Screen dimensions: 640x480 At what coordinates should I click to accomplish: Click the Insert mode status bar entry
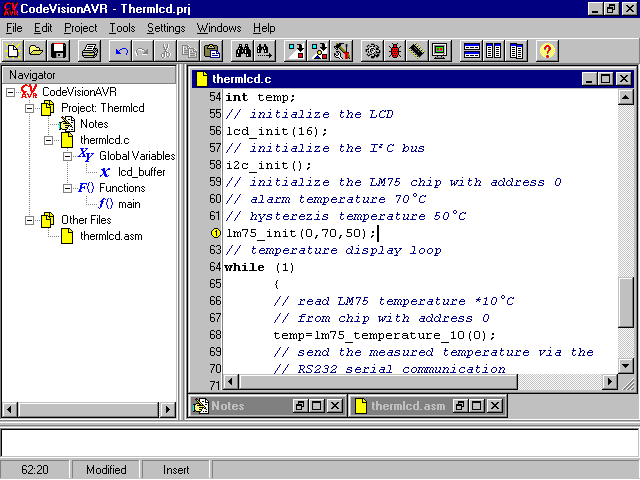[176, 470]
